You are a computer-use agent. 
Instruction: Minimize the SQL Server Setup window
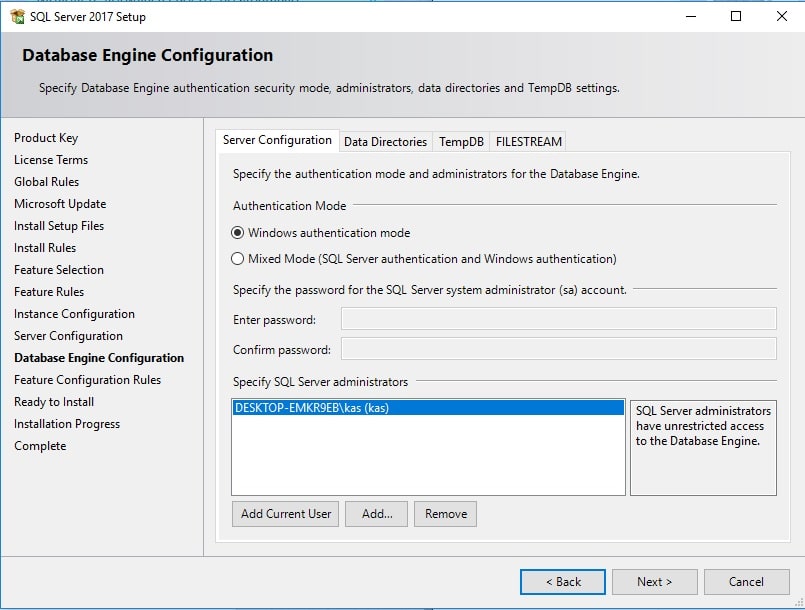(690, 16)
